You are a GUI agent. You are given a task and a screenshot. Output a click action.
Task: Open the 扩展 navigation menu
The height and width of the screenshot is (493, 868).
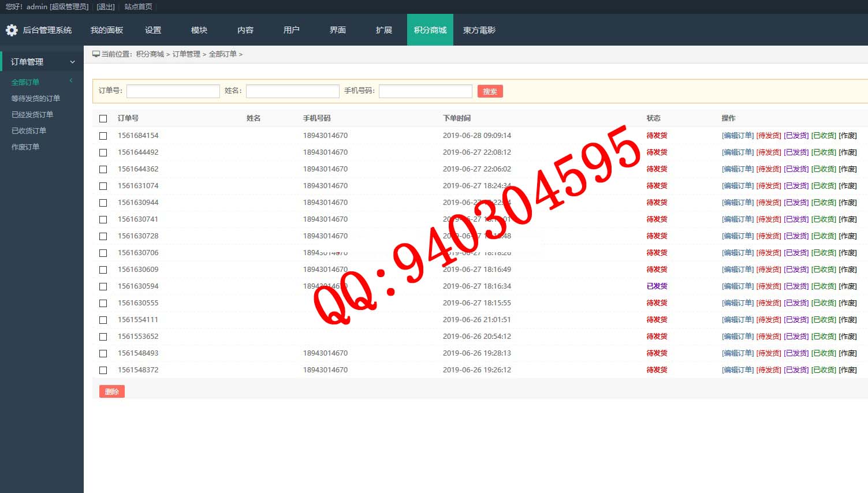click(383, 30)
